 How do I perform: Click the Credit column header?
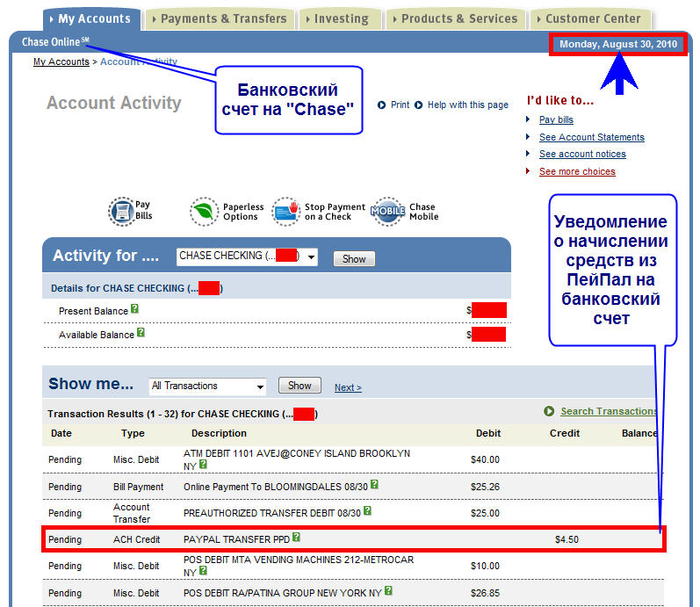pyautogui.click(x=564, y=433)
